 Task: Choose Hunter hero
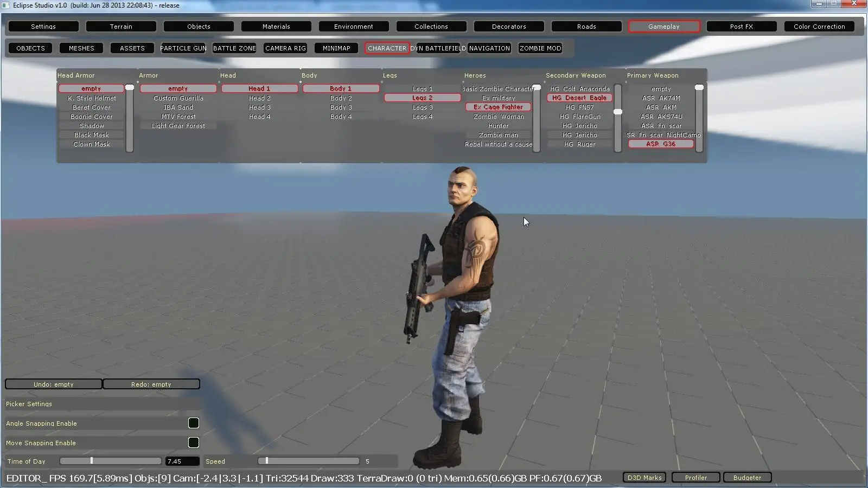pyautogui.click(x=499, y=126)
